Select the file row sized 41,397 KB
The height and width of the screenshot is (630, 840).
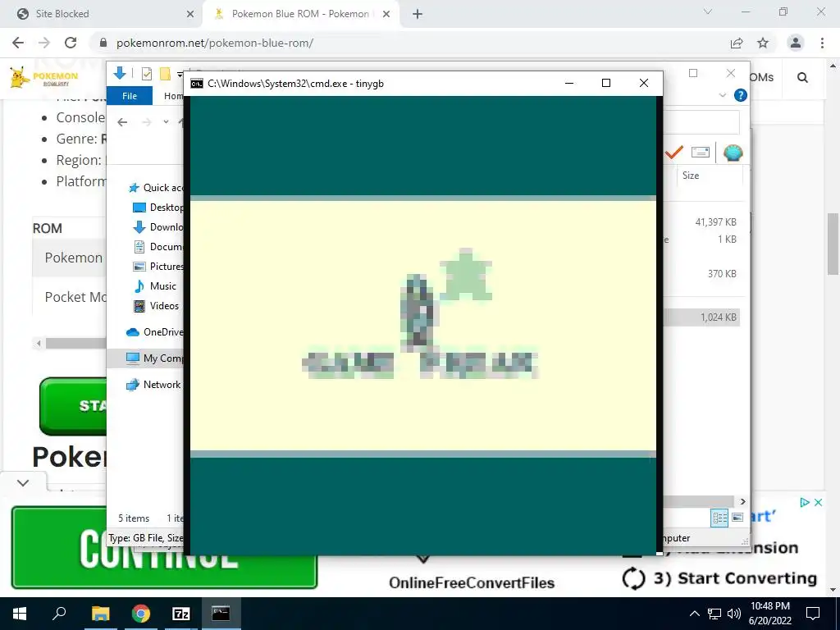(702, 221)
